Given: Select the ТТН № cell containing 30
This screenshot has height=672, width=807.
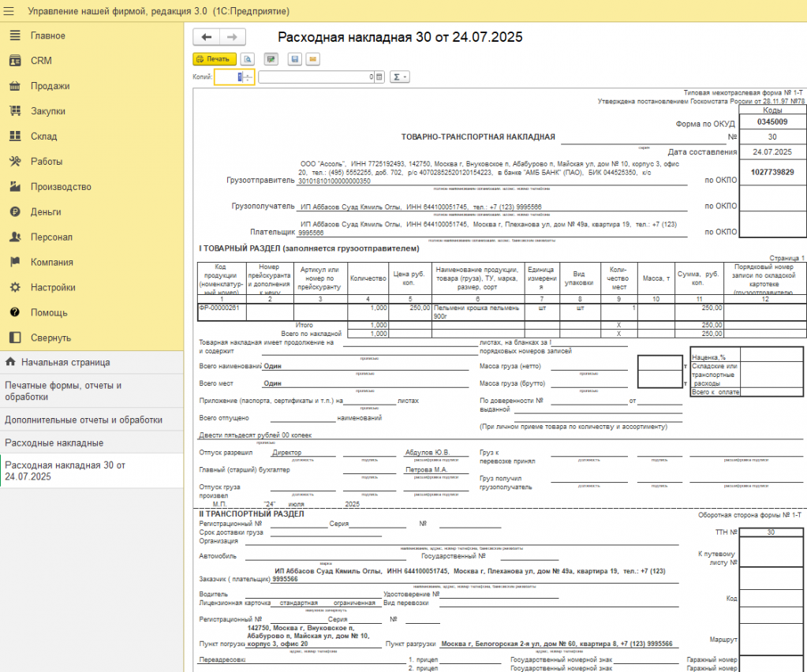Looking at the screenshot, I should point(771,532).
